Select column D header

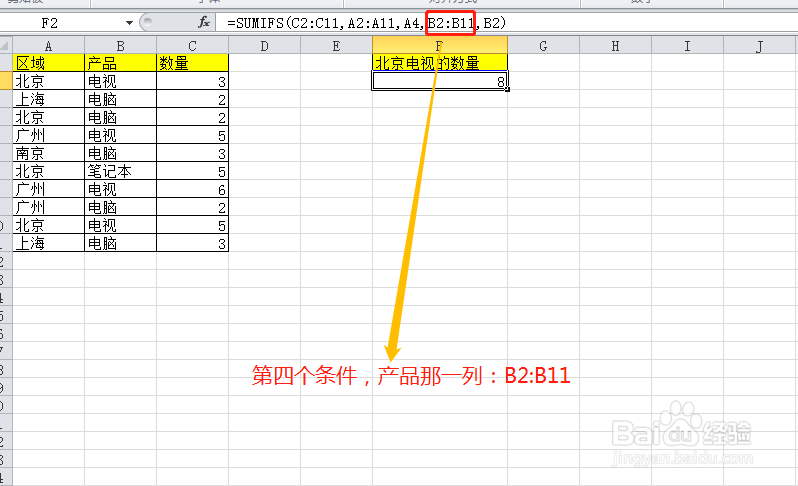tap(265, 46)
